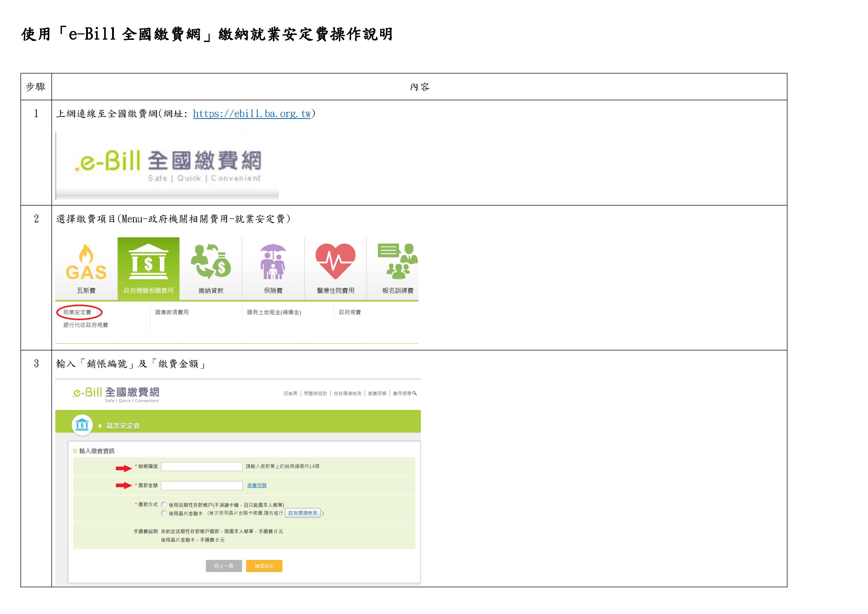Click the 選擇繳費項目 step 2 instruction text
The height and width of the screenshot is (614, 868).
click(x=173, y=219)
